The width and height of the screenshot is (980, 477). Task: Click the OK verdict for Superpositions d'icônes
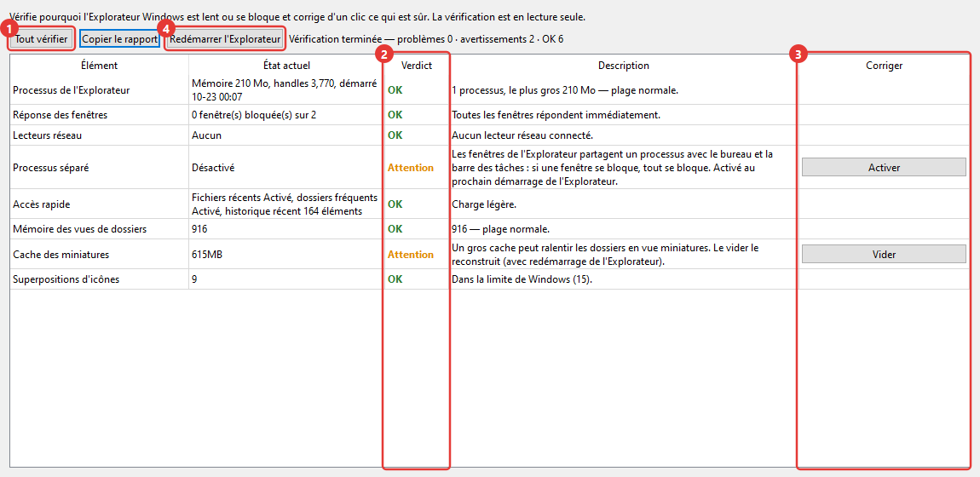tap(395, 279)
